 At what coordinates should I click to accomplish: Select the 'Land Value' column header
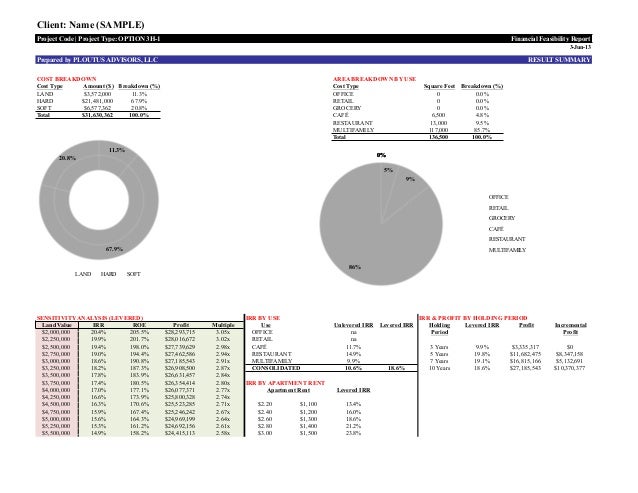click(x=57, y=325)
